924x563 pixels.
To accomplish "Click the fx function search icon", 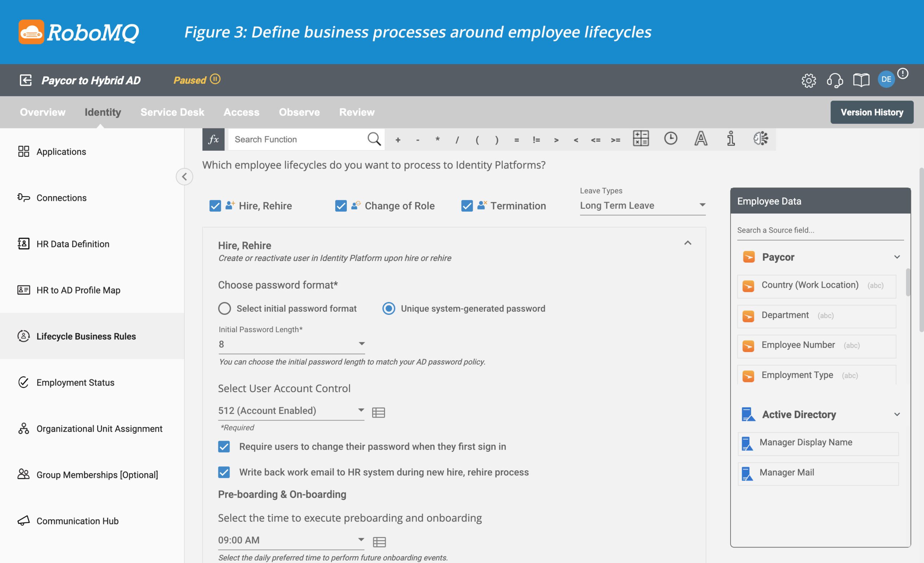I will tap(213, 139).
